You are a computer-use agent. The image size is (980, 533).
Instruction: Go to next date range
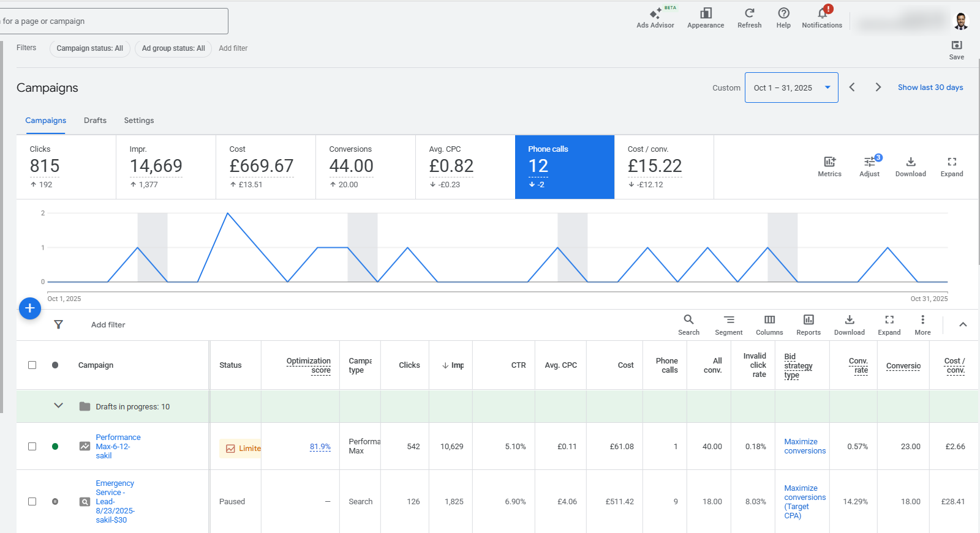[x=878, y=88]
